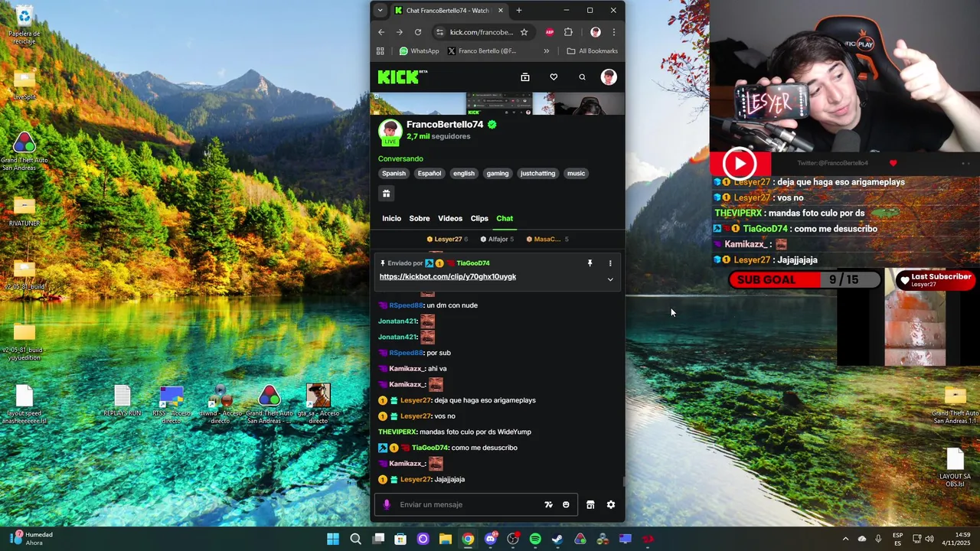Image resolution: width=980 pixels, height=551 pixels.
Task: Open Chrome apps grid in bookmarks bar
Action: tap(381, 51)
